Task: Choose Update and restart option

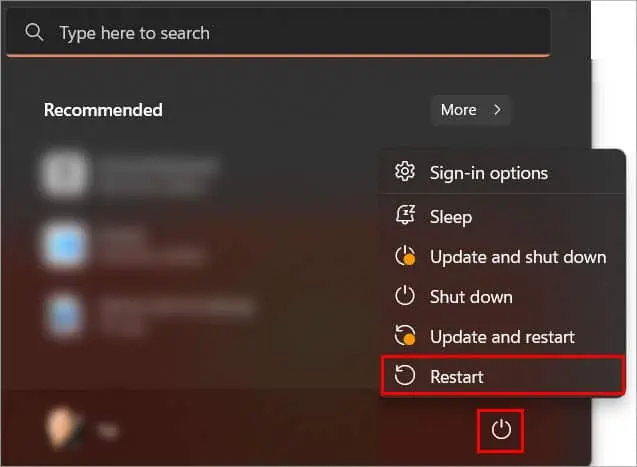Action: (502, 337)
